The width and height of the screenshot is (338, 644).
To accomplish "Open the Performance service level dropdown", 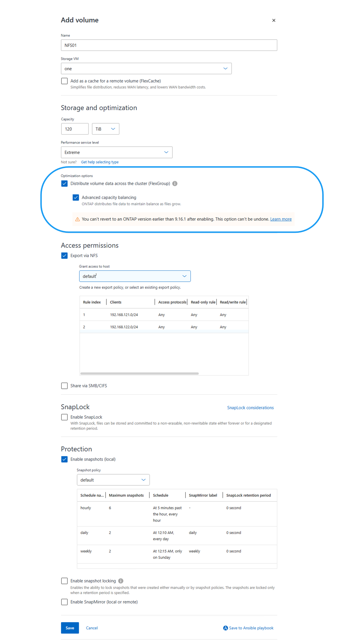I will click(x=166, y=152).
